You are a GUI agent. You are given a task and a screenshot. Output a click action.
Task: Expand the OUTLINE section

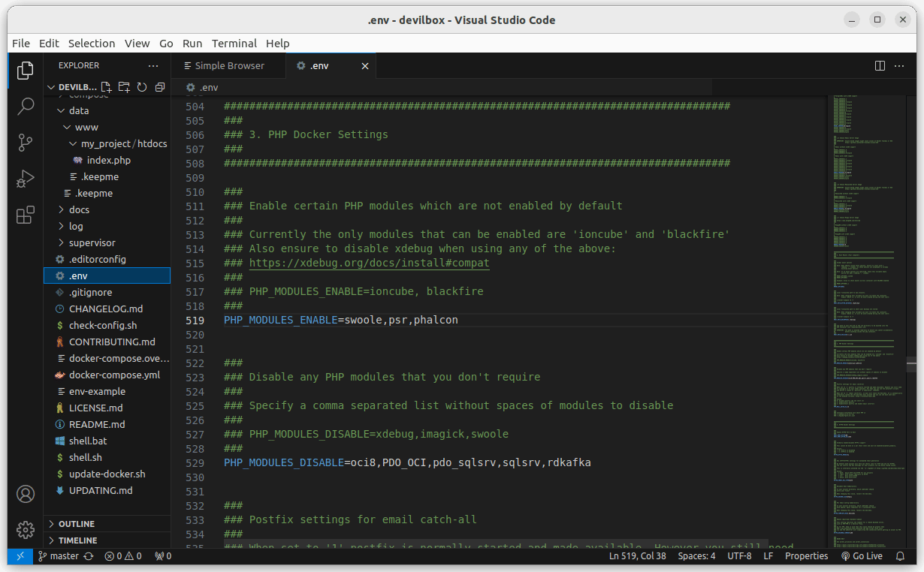tap(77, 524)
